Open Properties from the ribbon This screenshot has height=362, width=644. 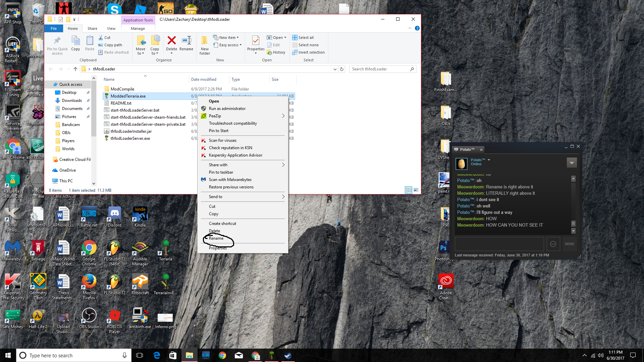256,42
